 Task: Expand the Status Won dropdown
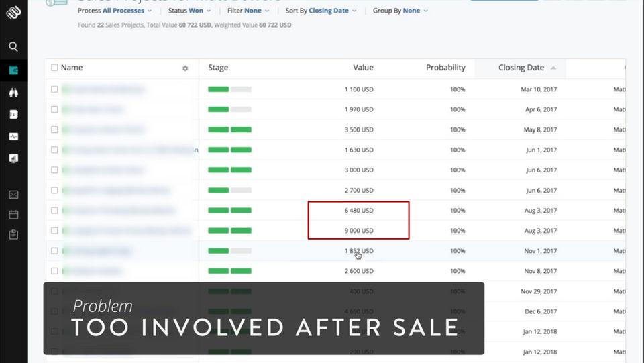click(x=189, y=11)
